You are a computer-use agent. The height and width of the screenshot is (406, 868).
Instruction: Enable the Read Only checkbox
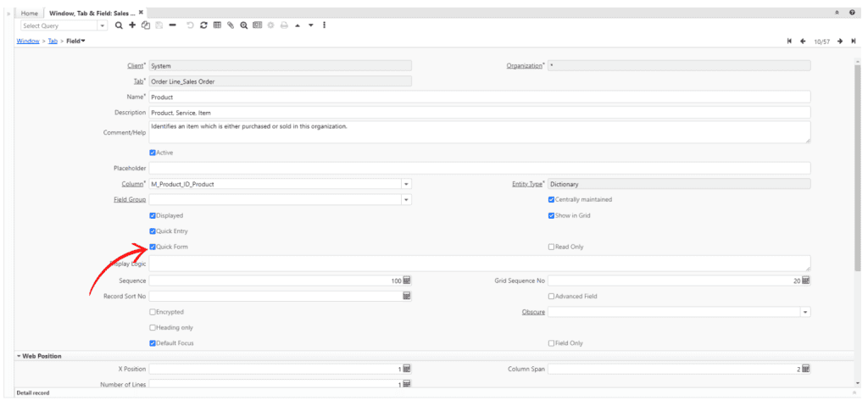[552, 247]
